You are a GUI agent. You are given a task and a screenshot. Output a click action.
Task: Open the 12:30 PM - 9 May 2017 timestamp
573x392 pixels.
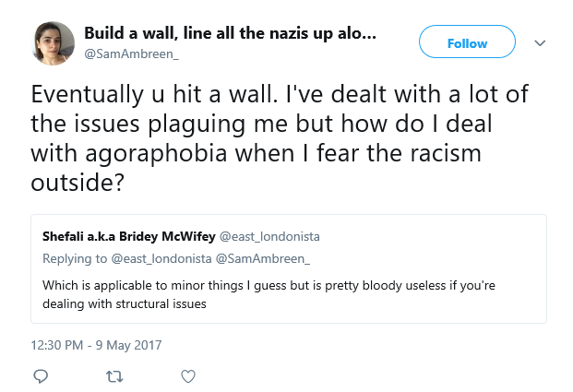click(x=96, y=345)
